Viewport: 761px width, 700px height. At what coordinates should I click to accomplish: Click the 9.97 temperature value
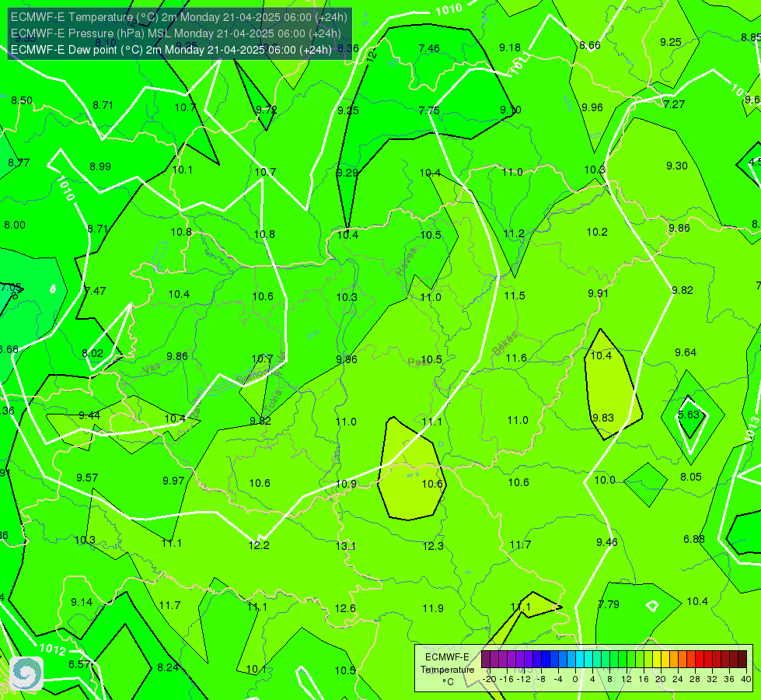[173, 481]
